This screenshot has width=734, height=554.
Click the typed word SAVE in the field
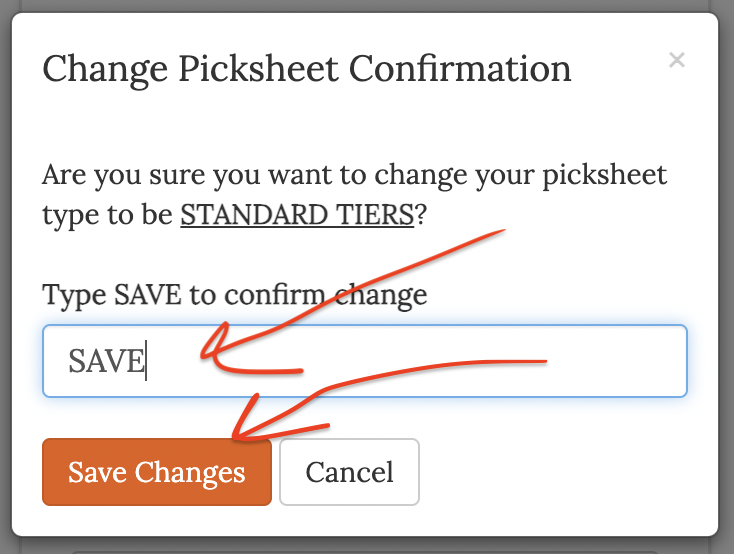107,361
